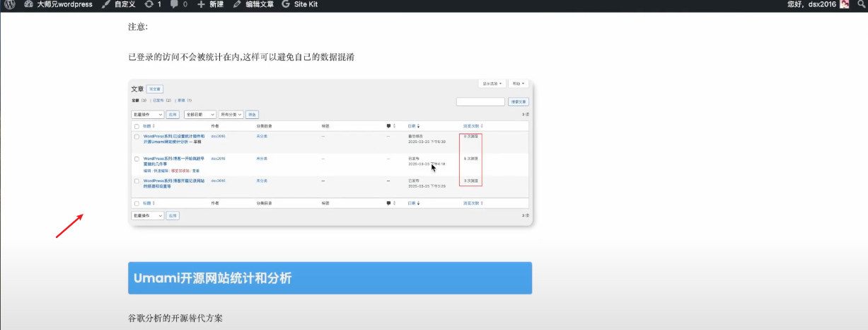Click the pencil icon for 编辑文章
The image size is (868, 330).
click(x=237, y=4)
